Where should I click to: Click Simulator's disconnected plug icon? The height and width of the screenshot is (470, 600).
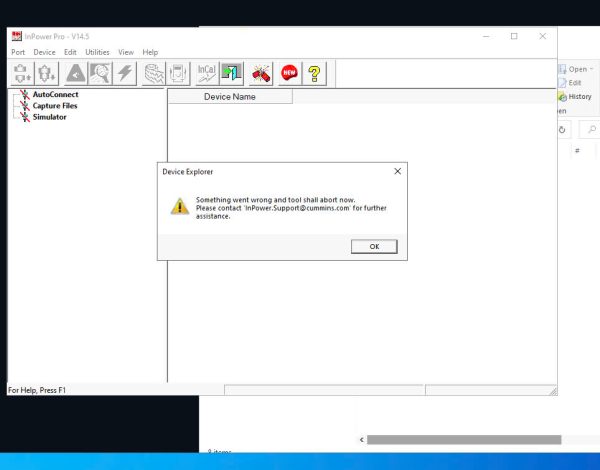point(25,117)
